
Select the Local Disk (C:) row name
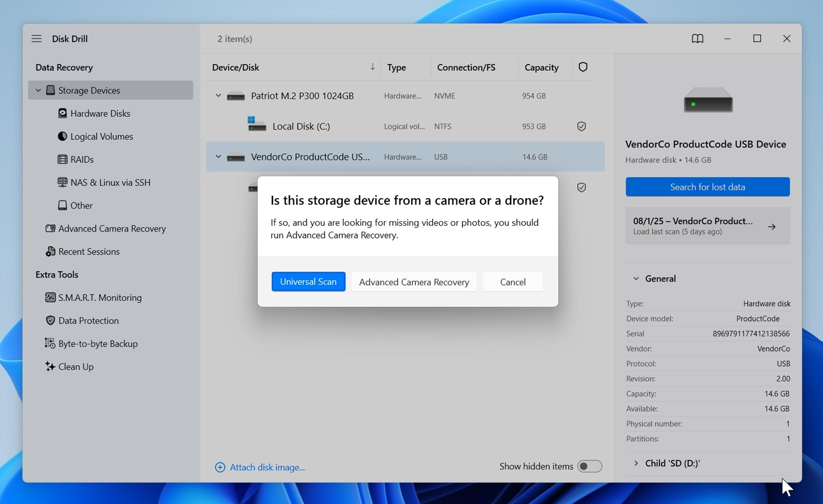301,126
